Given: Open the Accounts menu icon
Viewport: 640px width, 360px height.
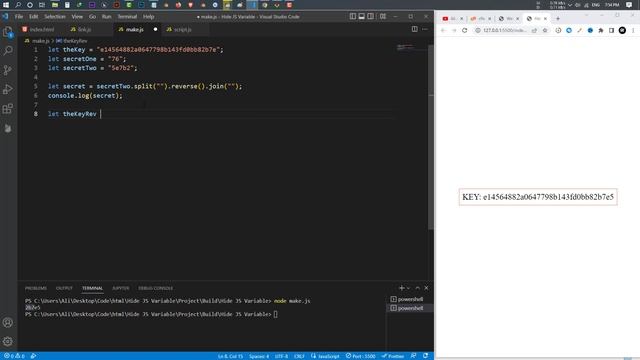Looking at the screenshot, I should (8, 322).
